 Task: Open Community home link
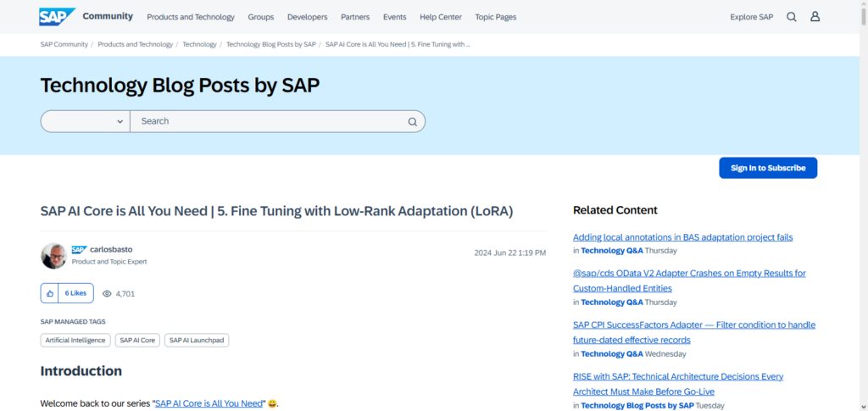point(108,16)
